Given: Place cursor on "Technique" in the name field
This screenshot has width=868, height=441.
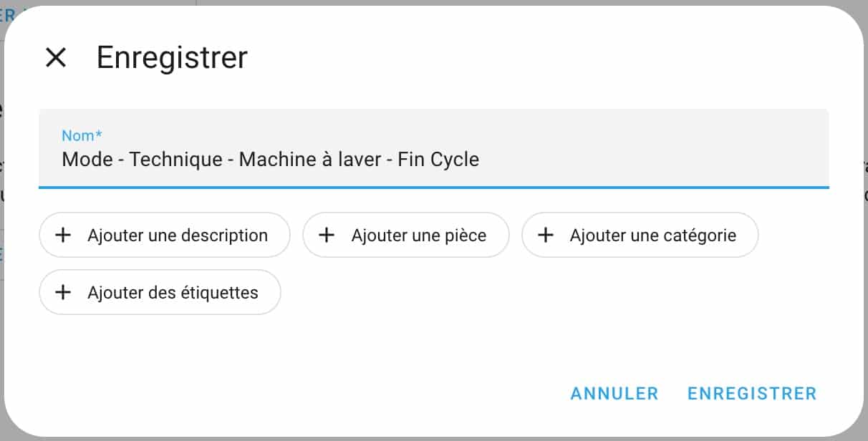Looking at the screenshot, I should [176, 159].
